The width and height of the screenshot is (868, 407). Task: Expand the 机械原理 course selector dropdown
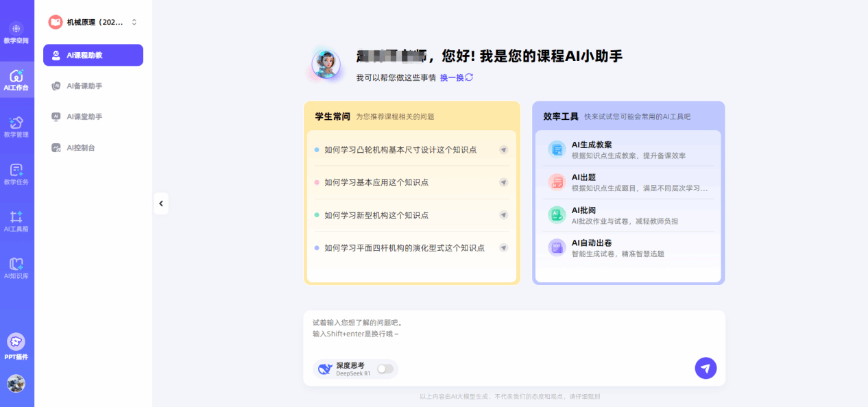(134, 23)
